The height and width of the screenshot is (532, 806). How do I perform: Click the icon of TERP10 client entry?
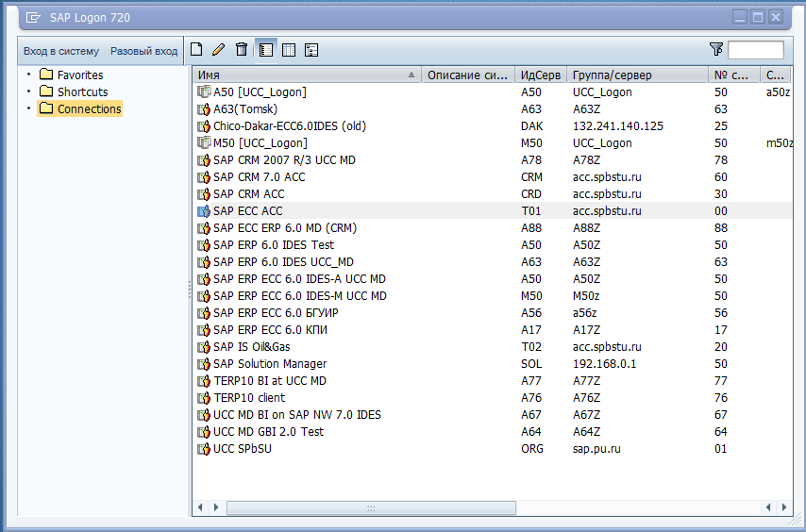click(x=204, y=397)
